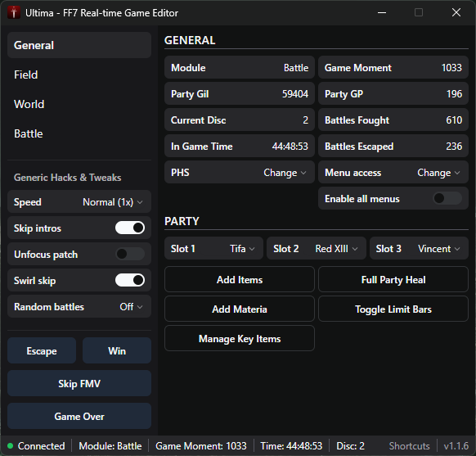Edit the Party Gil value 59404

pos(295,94)
